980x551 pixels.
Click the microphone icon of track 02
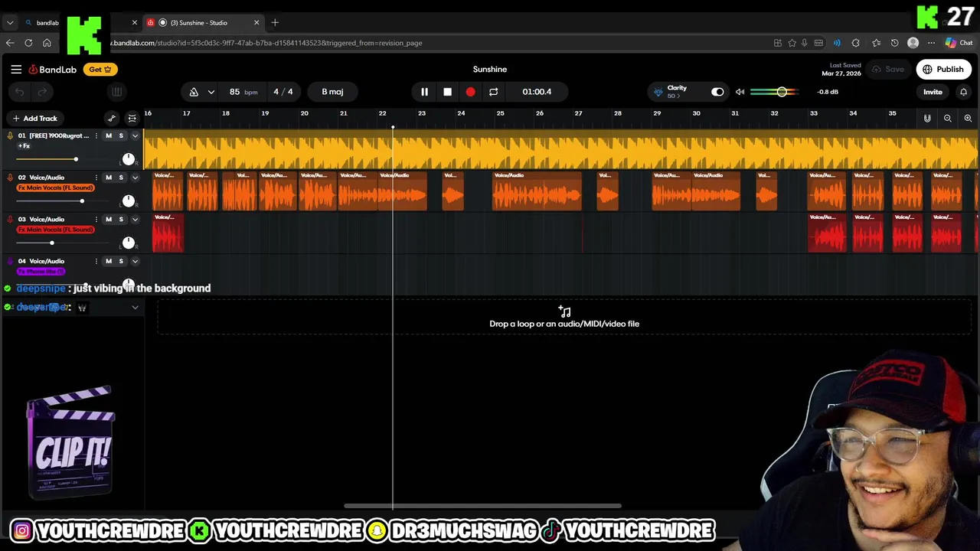click(10, 178)
